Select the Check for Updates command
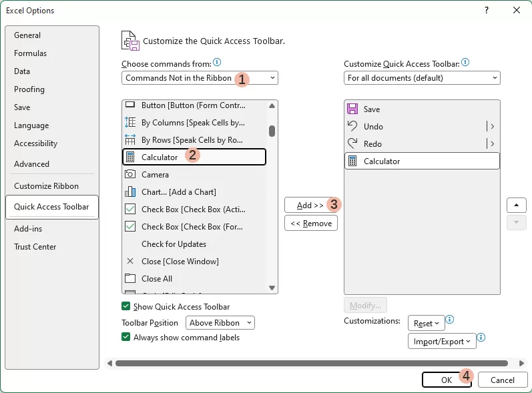This screenshot has width=532, height=393. [x=194, y=244]
